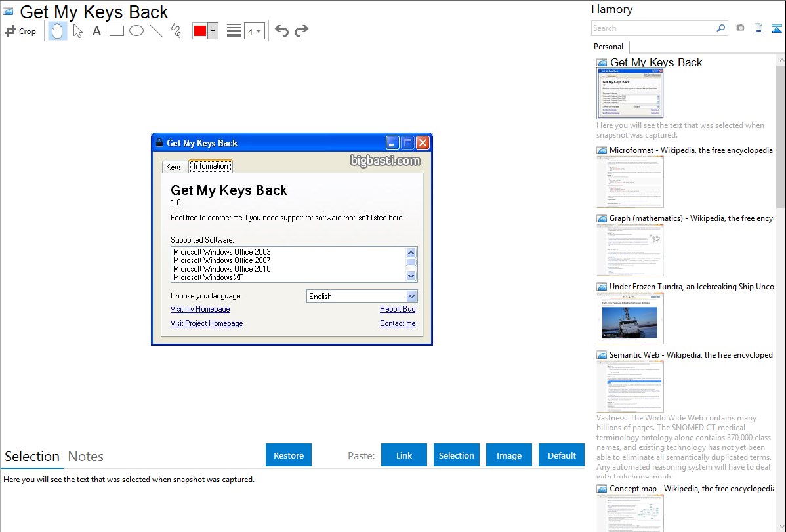Select the Information tab in dialog
The image size is (786, 532).
211,166
